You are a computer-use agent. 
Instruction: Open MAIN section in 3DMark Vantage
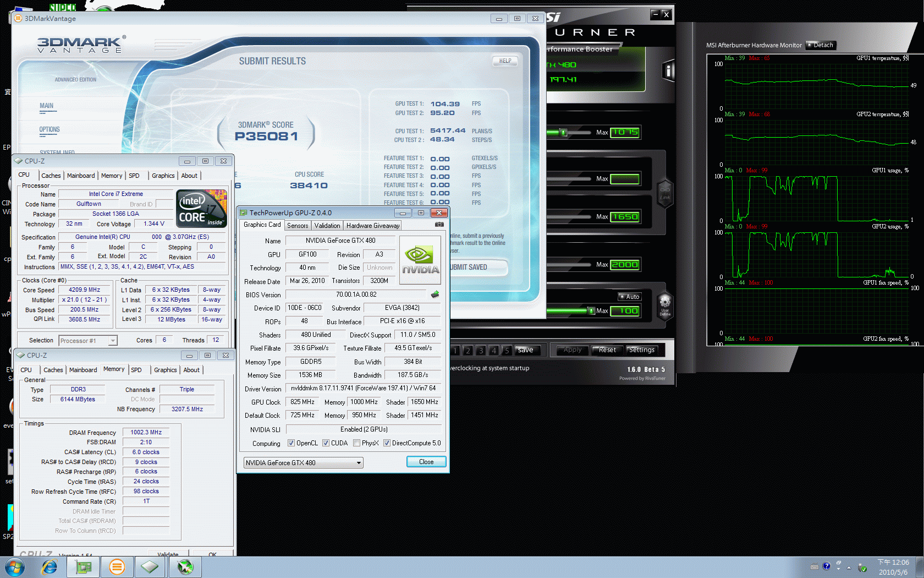coord(47,106)
